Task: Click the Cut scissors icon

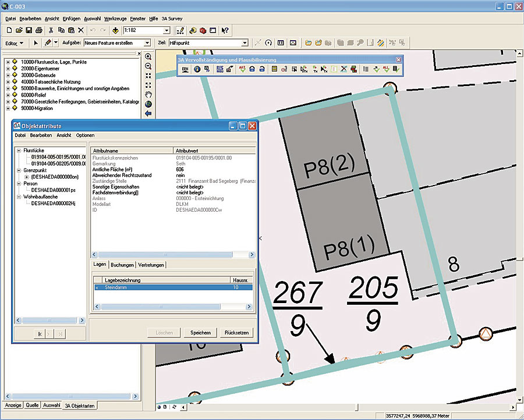Action: [x=51, y=30]
